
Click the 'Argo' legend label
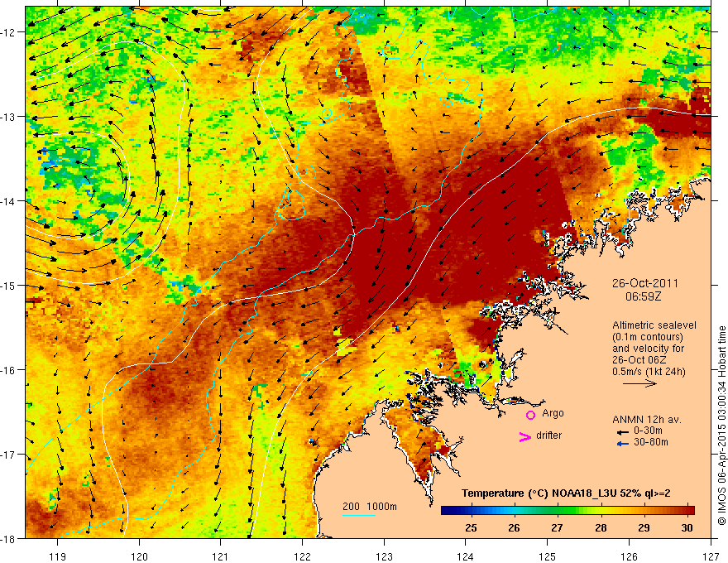pos(553,413)
